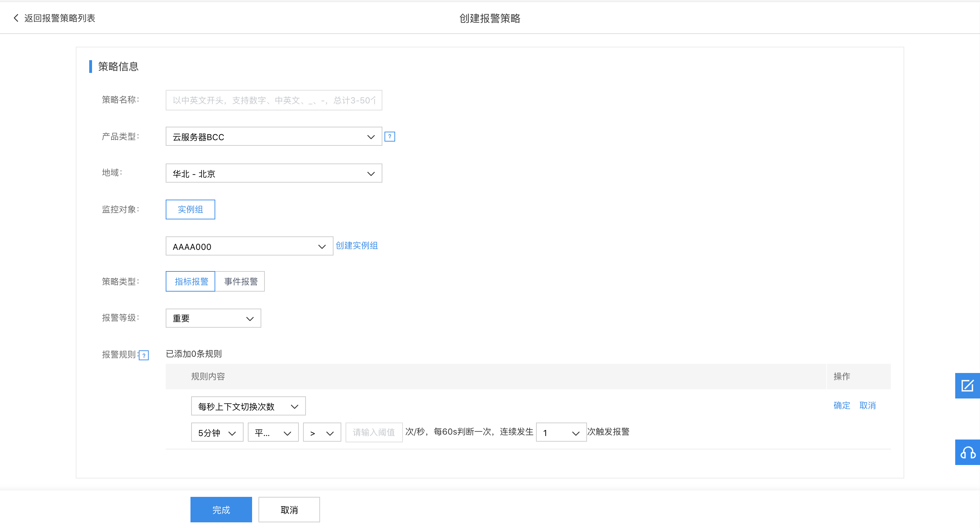Open the 报警等级 dropdown showing 重要

[x=213, y=318]
